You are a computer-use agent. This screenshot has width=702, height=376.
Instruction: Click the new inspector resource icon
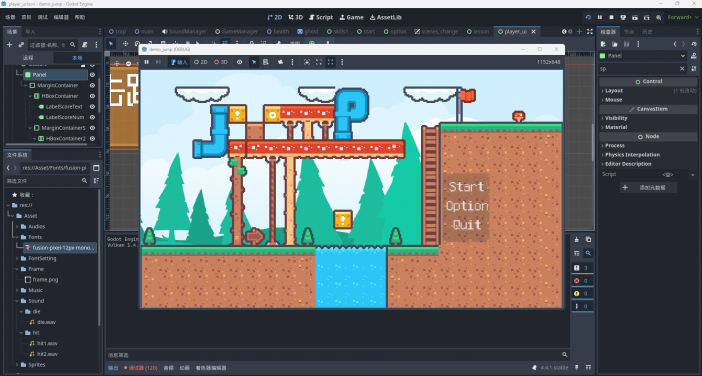[603, 44]
